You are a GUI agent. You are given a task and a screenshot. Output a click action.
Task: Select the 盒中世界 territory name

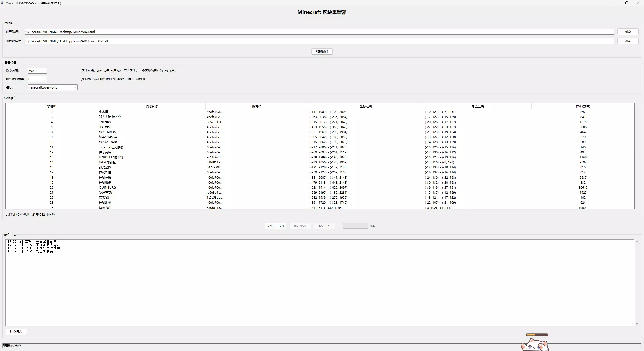pos(105,122)
